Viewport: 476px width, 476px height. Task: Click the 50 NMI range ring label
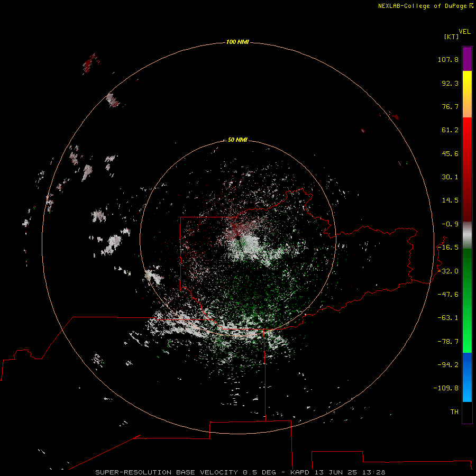click(237, 140)
